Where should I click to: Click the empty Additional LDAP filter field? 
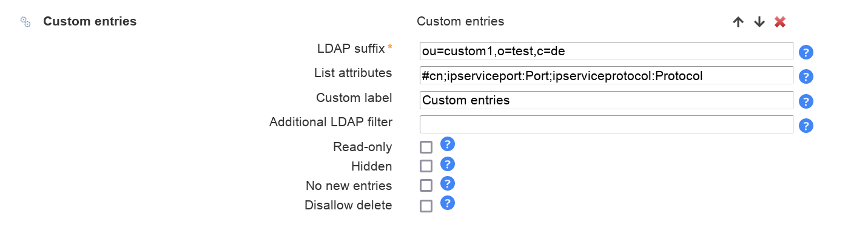(x=607, y=124)
